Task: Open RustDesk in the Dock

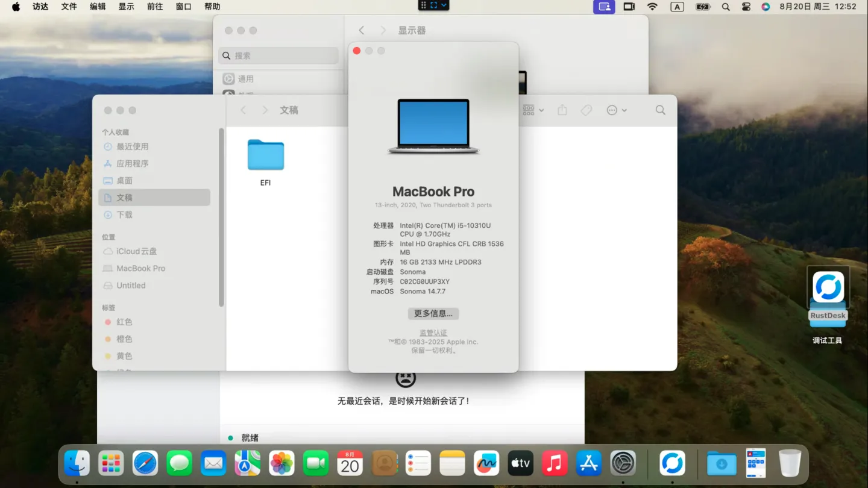Action: (x=672, y=464)
